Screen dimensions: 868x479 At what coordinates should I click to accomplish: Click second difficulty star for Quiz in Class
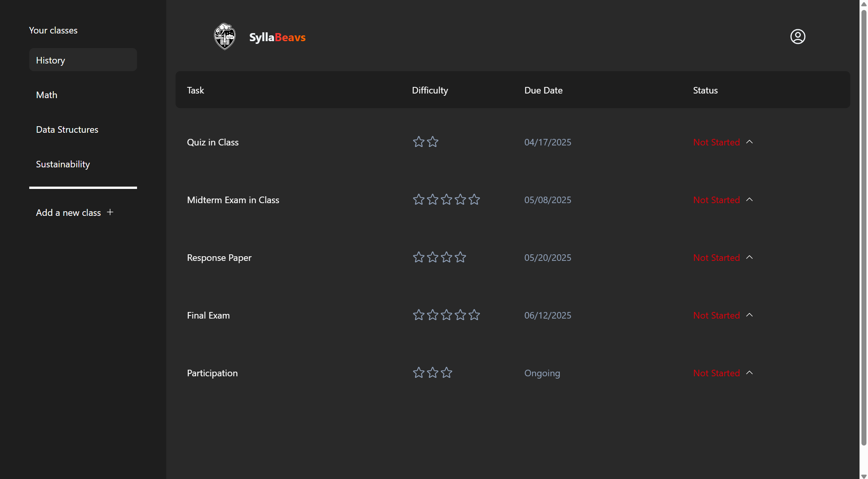pos(433,142)
